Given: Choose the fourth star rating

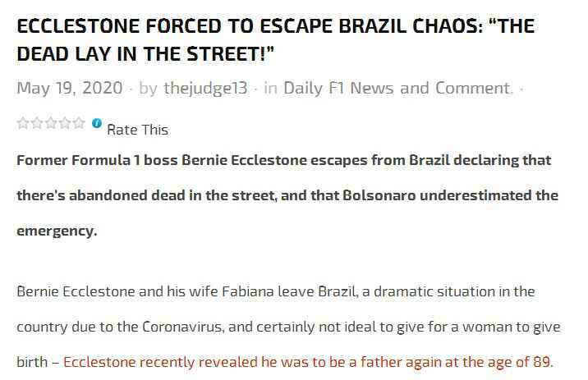Looking at the screenshot, I should coord(65,123).
